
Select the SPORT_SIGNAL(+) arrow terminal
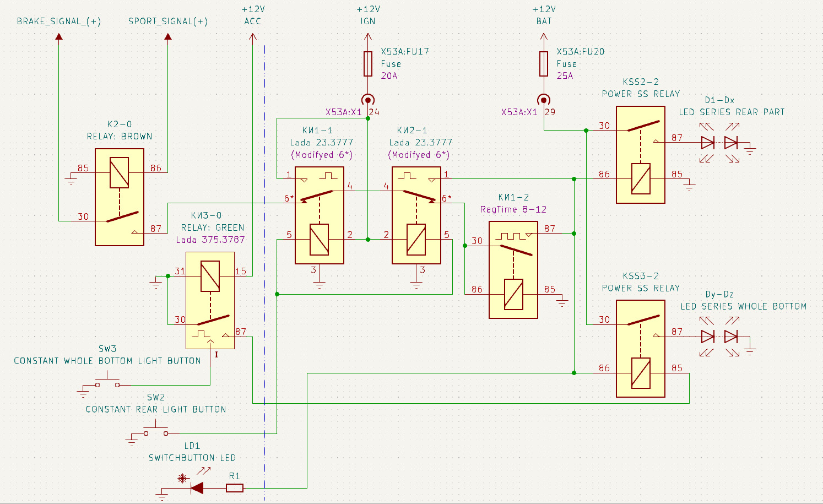pos(168,36)
